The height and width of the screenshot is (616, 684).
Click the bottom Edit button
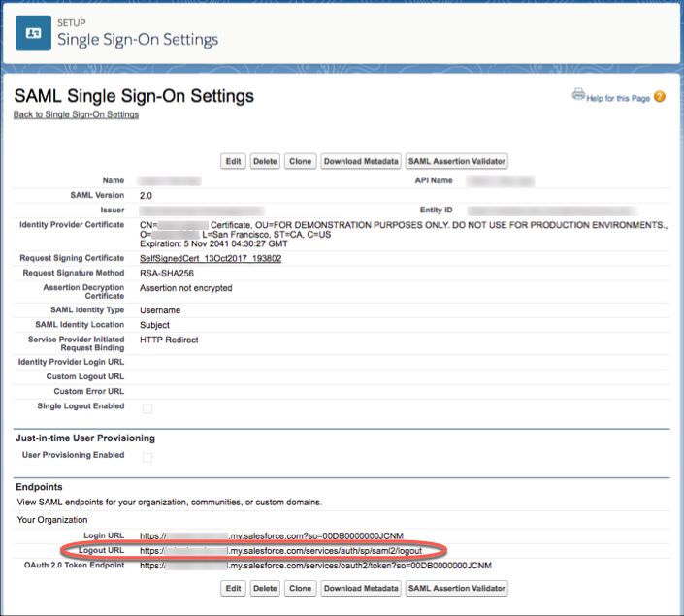coord(233,588)
